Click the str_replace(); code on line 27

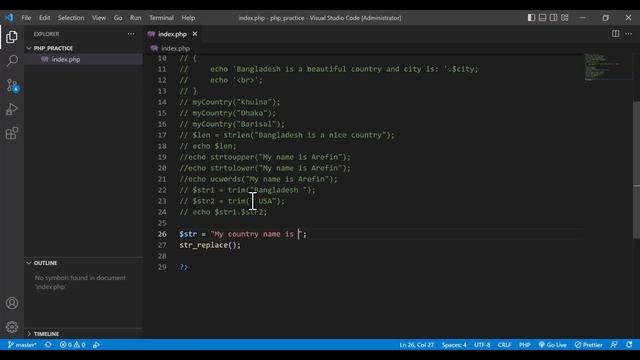click(x=210, y=245)
